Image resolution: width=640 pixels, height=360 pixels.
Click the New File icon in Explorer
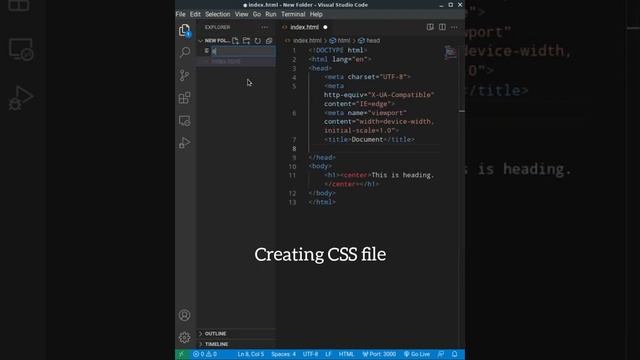click(236, 41)
